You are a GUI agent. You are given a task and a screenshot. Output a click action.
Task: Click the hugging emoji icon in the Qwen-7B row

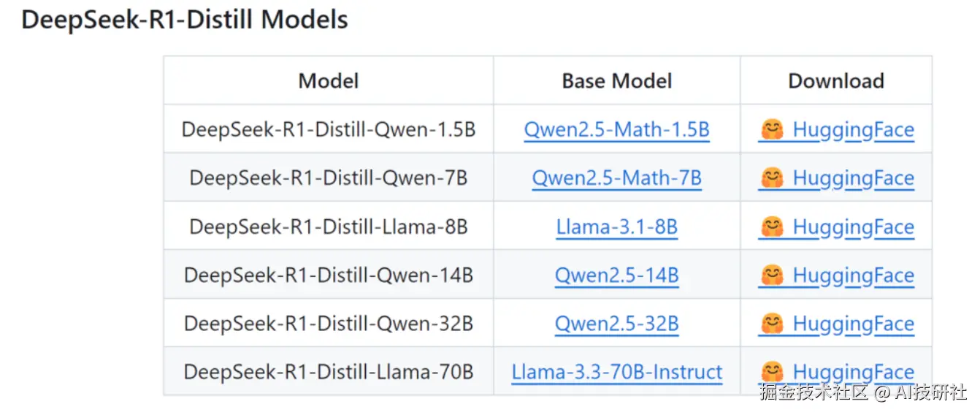pos(772,178)
